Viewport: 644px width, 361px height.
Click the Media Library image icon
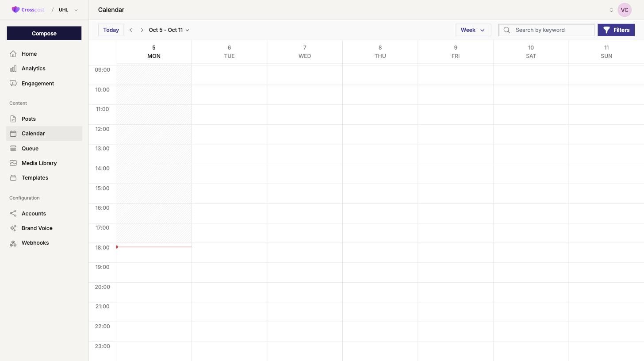pos(13,163)
